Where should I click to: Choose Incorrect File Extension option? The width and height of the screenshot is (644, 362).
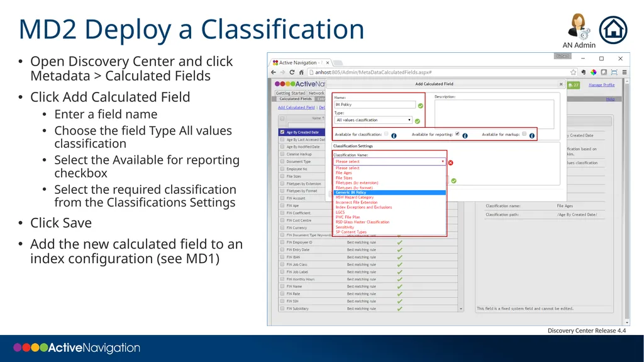[x=357, y=202]
